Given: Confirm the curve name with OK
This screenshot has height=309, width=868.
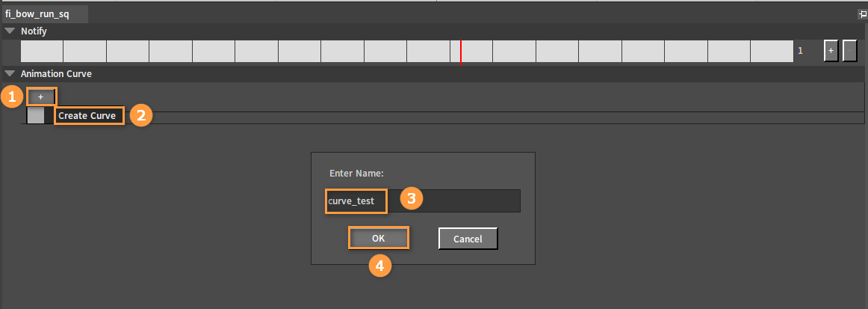Looking at the screenshot, I should click(378, 237).
